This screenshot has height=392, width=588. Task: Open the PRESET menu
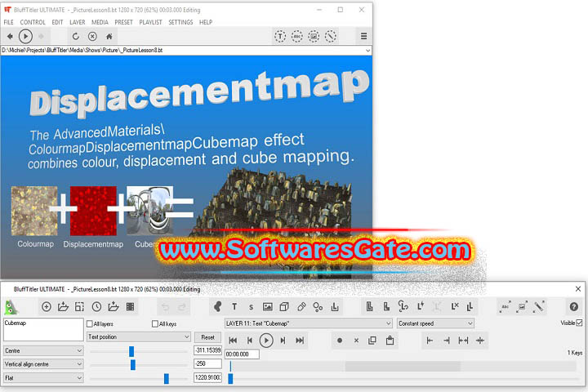124,22
